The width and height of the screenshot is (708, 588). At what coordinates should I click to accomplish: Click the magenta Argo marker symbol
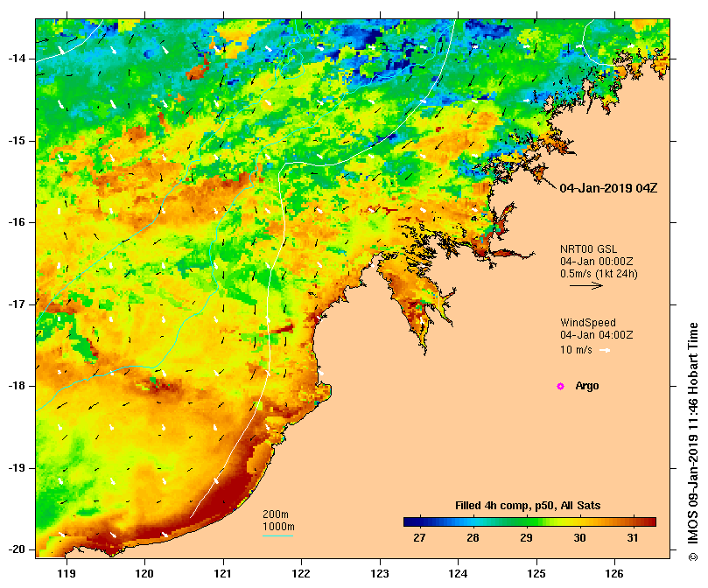tap(560, 386)
